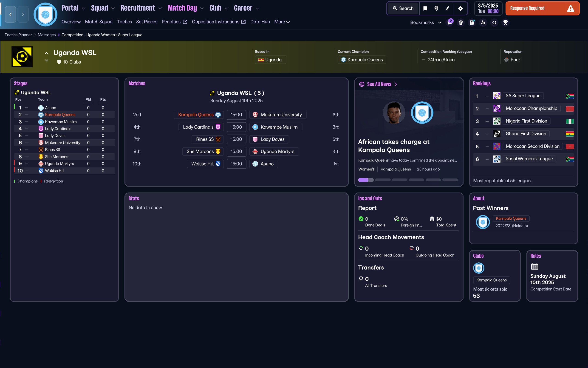Click the Messages breadcrumb link

47,35
